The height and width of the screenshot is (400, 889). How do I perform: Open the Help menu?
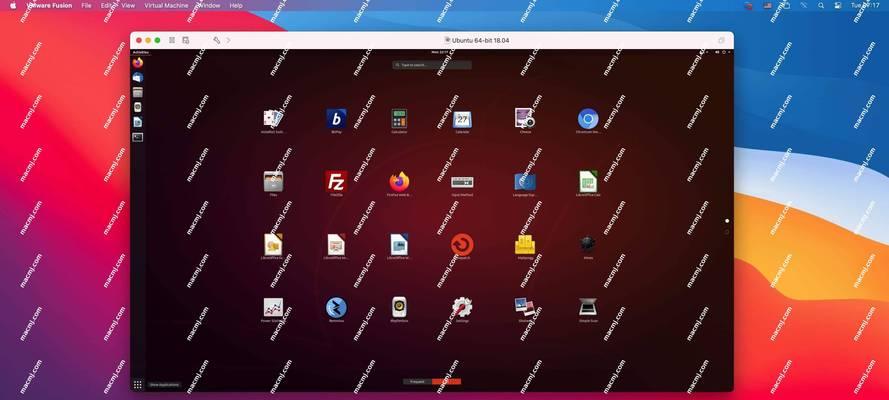click(x=236, y=6)
